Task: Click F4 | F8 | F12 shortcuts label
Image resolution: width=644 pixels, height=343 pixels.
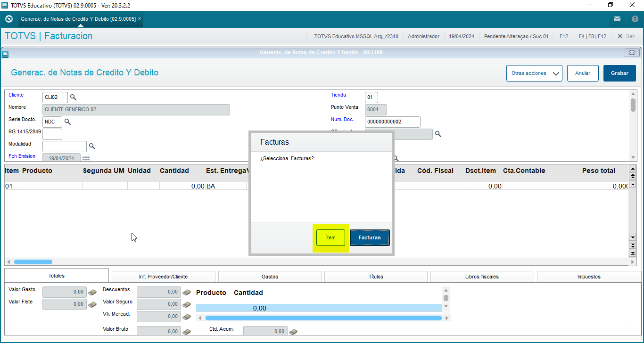Action: coord(593,36)
